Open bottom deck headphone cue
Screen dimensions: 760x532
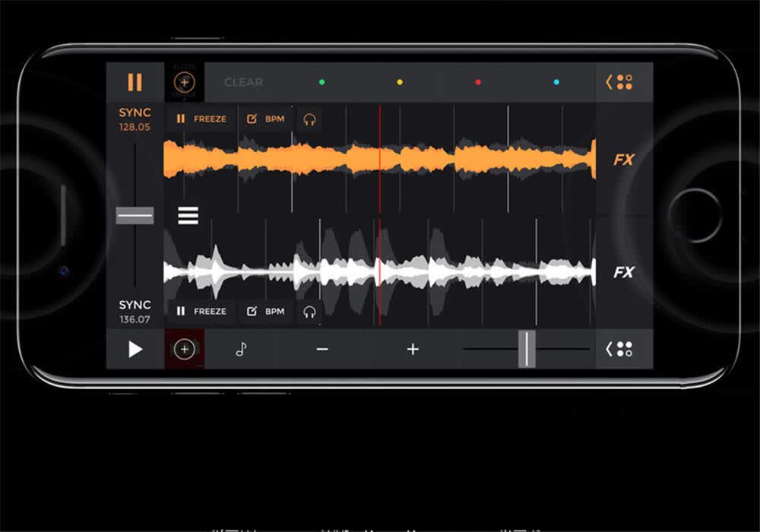pyautogui.click(x=309, y=312)
